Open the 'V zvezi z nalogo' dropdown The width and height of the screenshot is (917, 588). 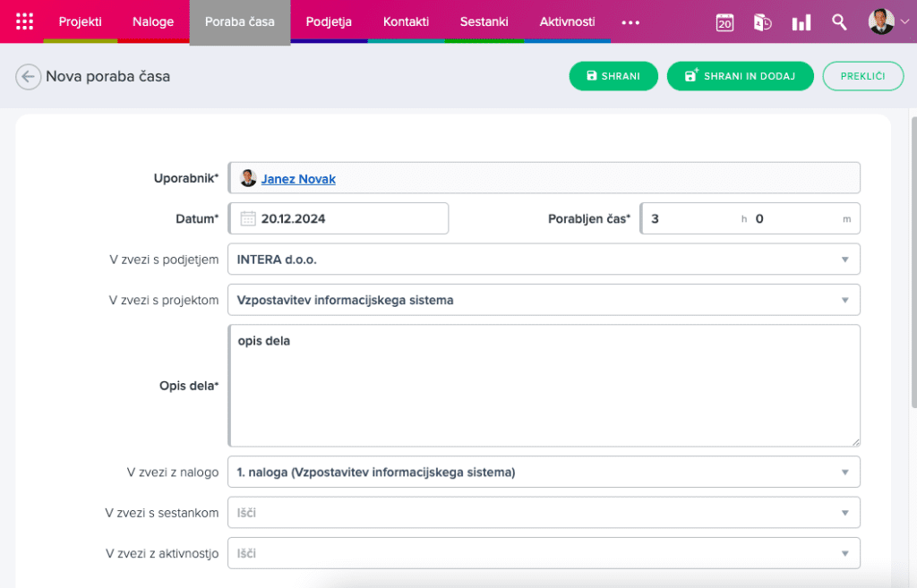[844, 473]
